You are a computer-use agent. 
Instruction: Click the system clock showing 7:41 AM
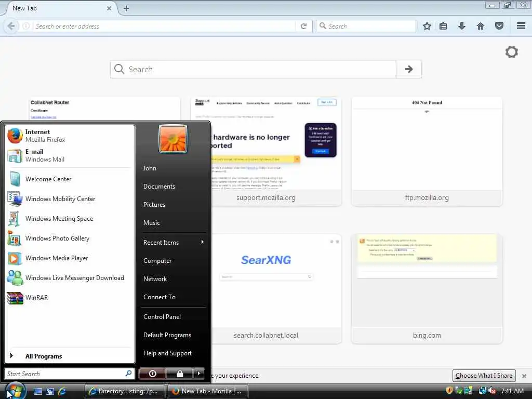pos(512,391)
